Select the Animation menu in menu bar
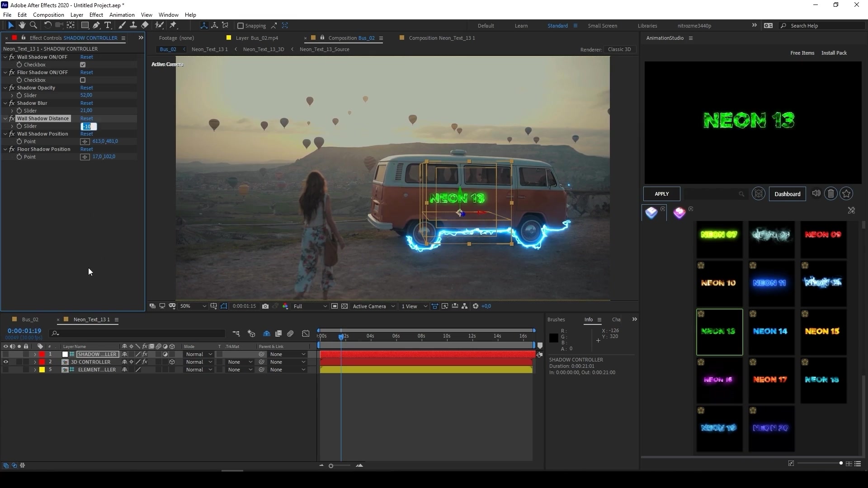868x488 pixels. point(122,14)
